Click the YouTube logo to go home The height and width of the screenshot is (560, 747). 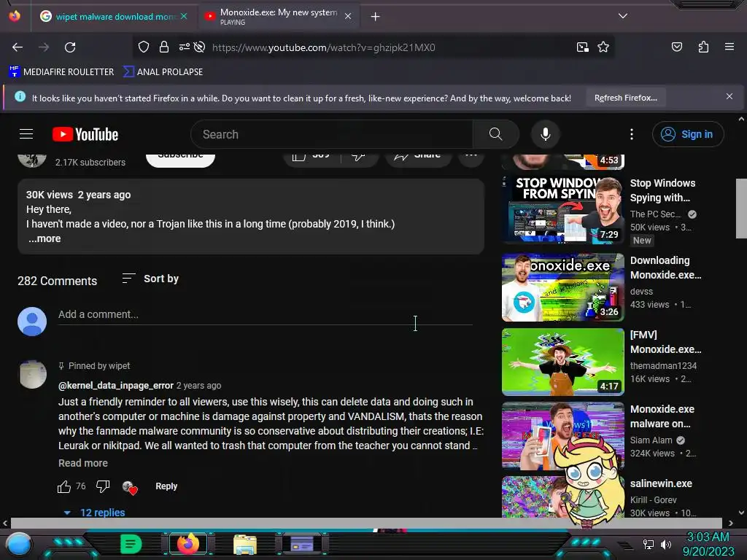pos(85,134)
